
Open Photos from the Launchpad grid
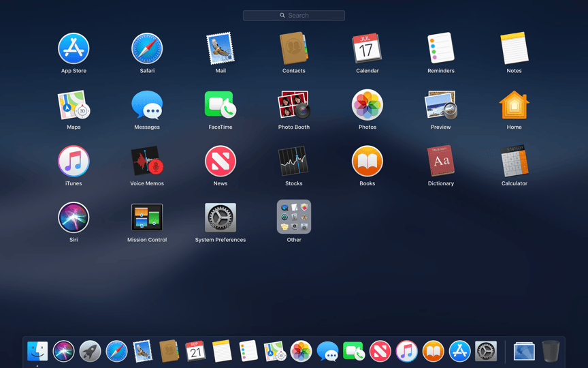367,105
